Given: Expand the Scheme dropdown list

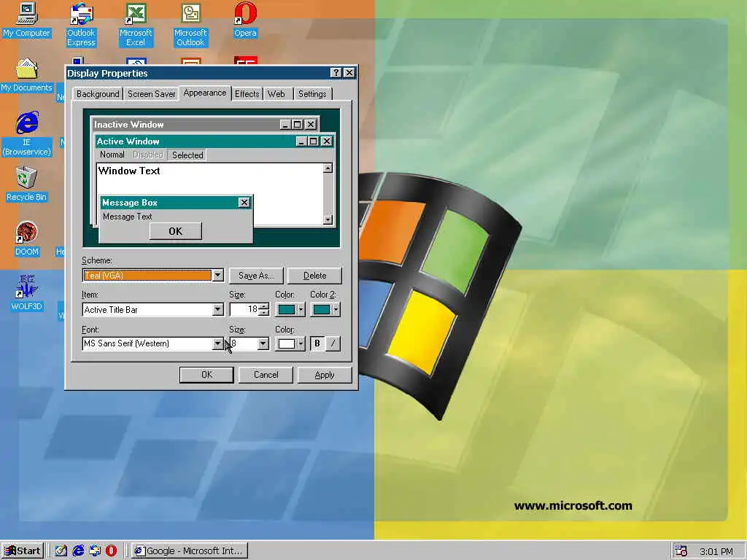Looking at the screenshot, I should point(217,275).
